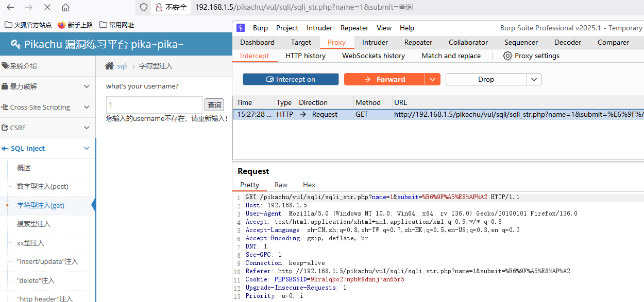Click the key icon in Pikachu header
This screenshot has width=644, height=302.
[x=15, y=44]
